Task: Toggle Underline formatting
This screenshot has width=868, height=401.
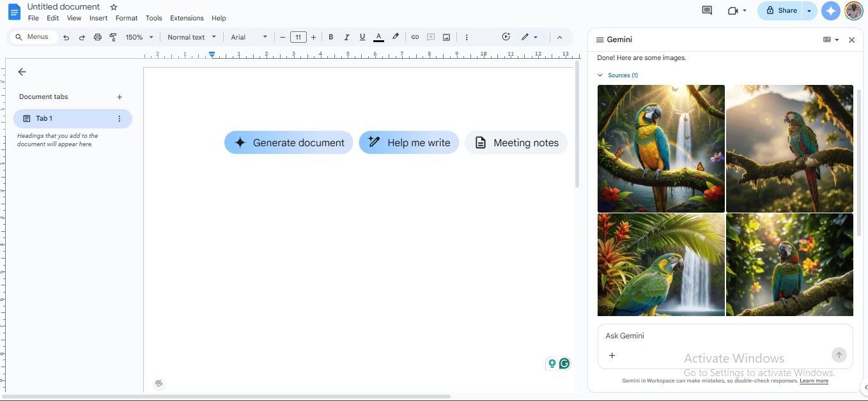Action: [x=362, y=37]
